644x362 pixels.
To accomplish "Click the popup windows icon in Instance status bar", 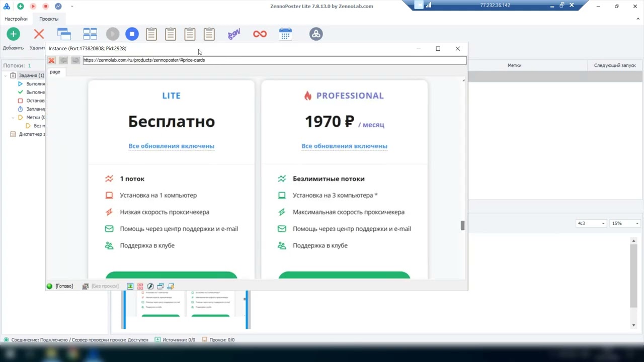I will (160, 286).
